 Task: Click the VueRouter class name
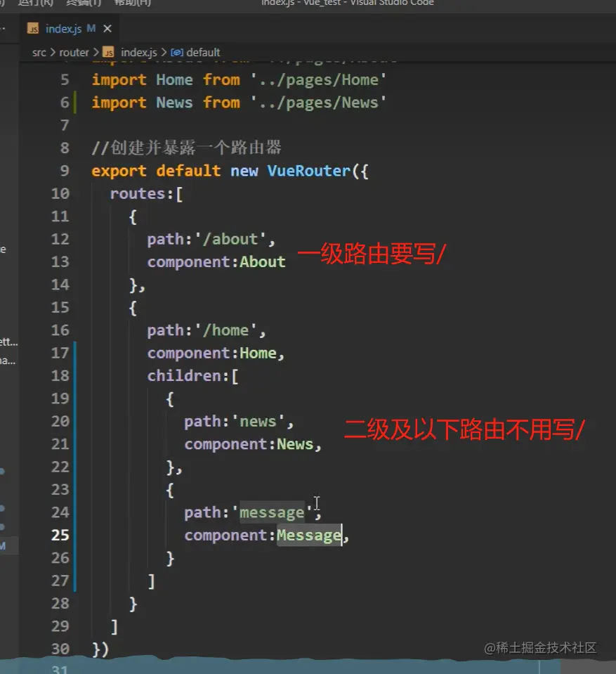(309, 171)
